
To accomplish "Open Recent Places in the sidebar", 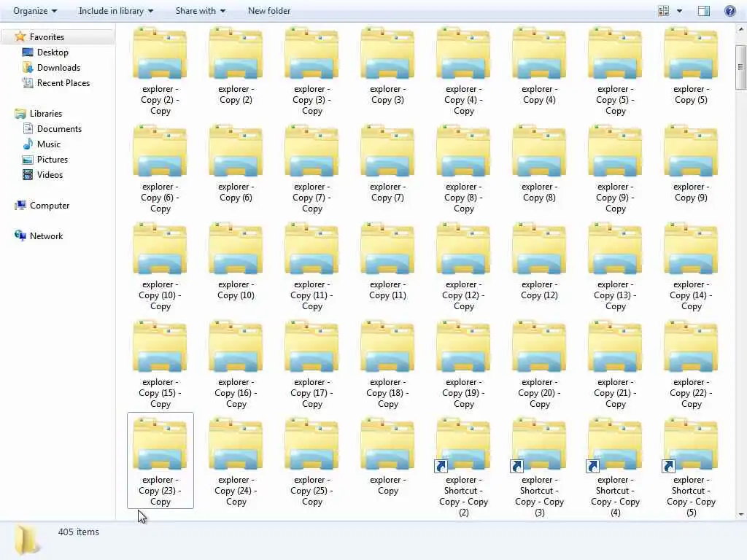I will tap(55, 83).
